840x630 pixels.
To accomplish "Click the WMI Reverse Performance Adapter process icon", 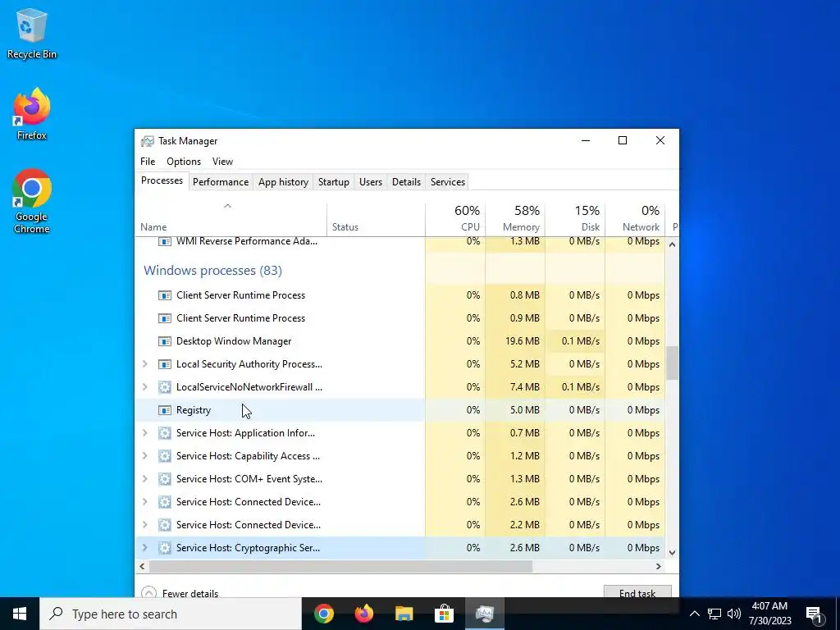I will [164, 241].
